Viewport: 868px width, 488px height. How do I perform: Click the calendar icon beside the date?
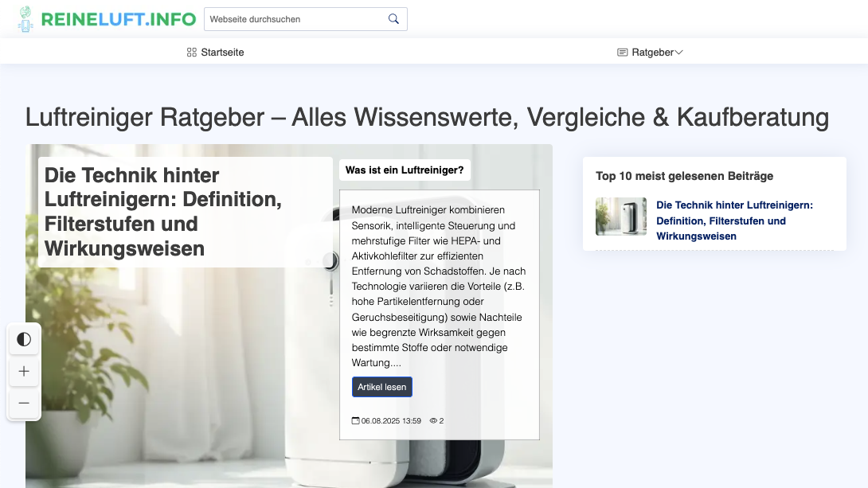pos(356,420)
